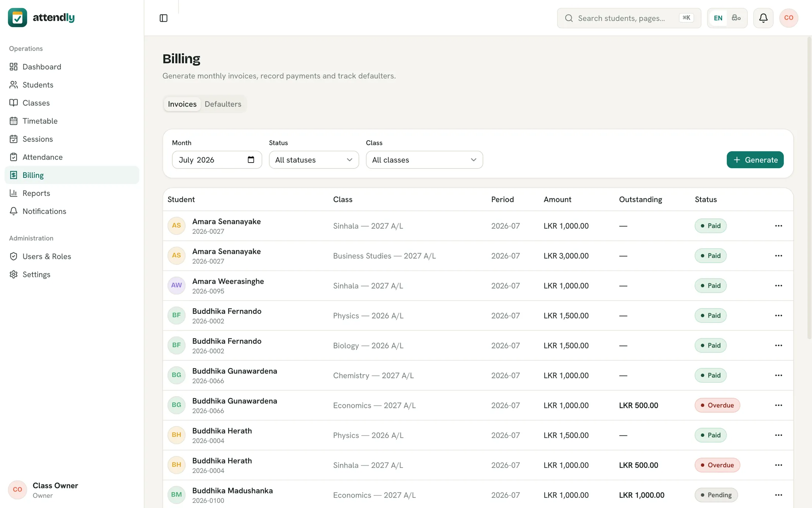The height and width of the screenshot is (508, 812).
Task: Switch to the Defaulters tab
Action: (x=223, y=104)
